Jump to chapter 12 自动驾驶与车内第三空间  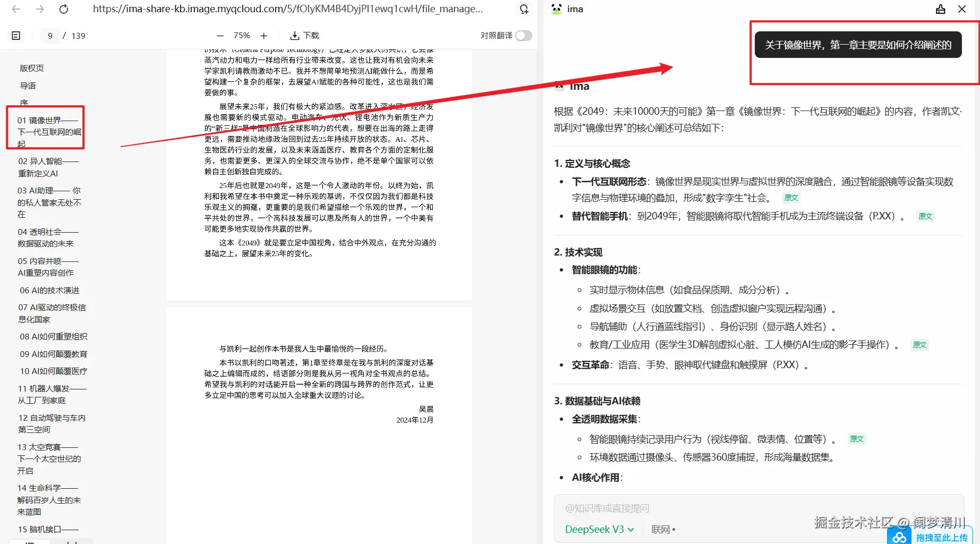click(52, 423)
